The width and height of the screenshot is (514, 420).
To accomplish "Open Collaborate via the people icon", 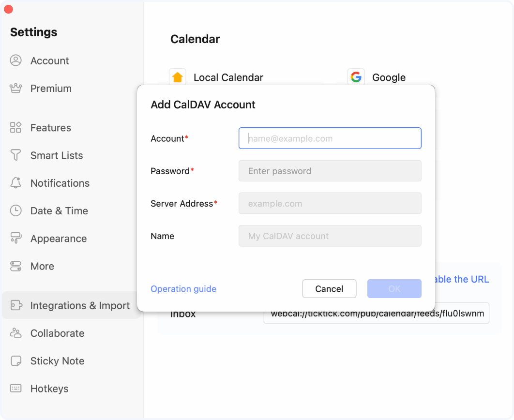I will click(15, 333).
